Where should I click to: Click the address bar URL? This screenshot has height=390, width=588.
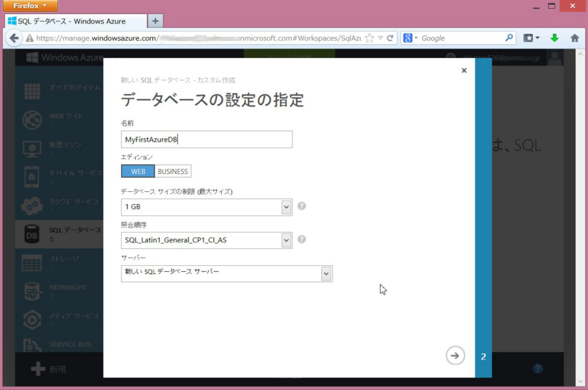coord(198,38)
